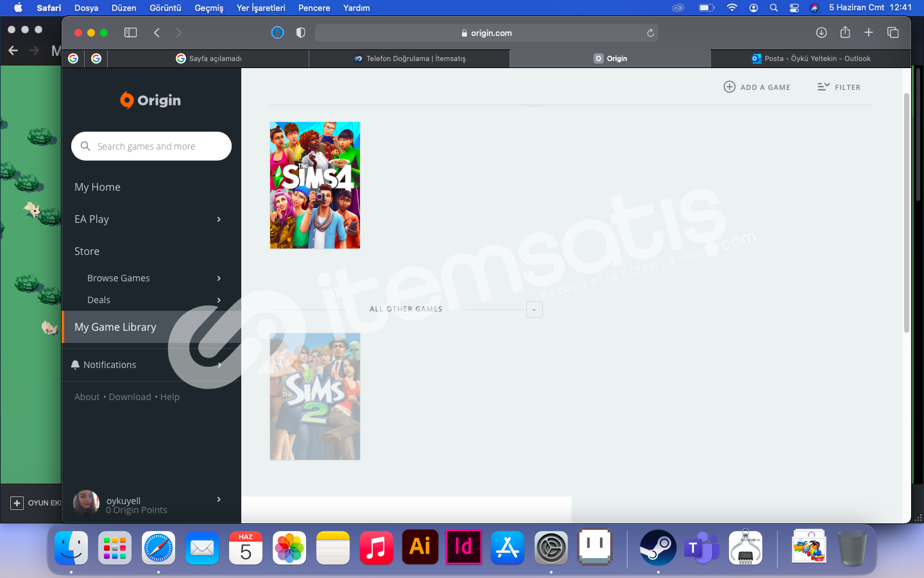
Task: Click the oykuyell profile avatar
Action: (86, 504)
